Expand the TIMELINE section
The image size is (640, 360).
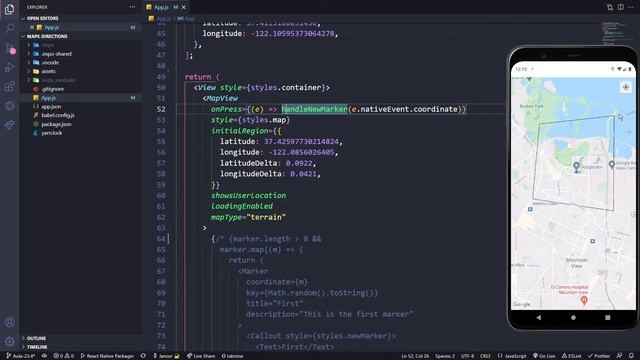tap(81, 347)
